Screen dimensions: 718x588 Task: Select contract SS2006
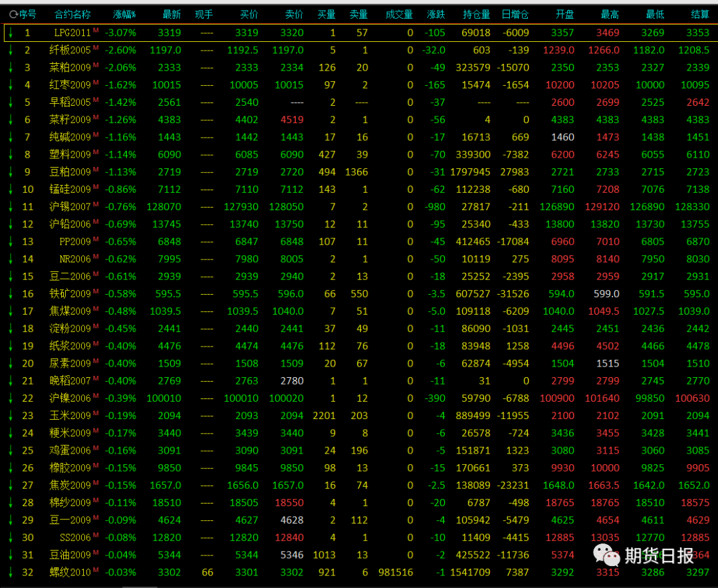pos(75,537)
